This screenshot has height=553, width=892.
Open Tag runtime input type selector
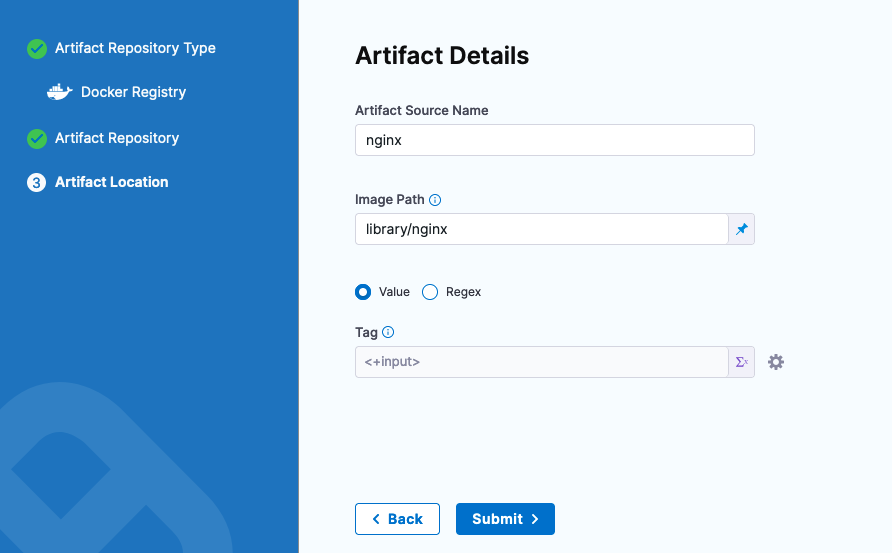(741, 362)
